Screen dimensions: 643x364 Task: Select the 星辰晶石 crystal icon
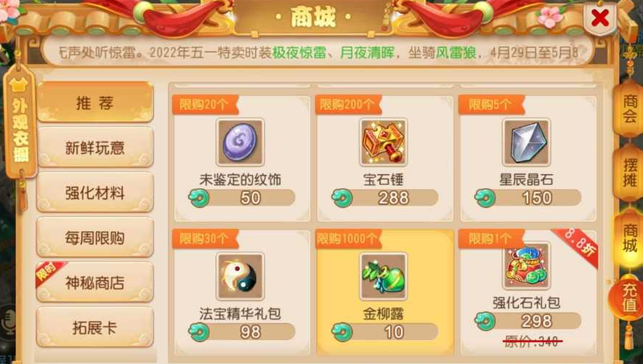pyautogui.click(x=527, y=142)
